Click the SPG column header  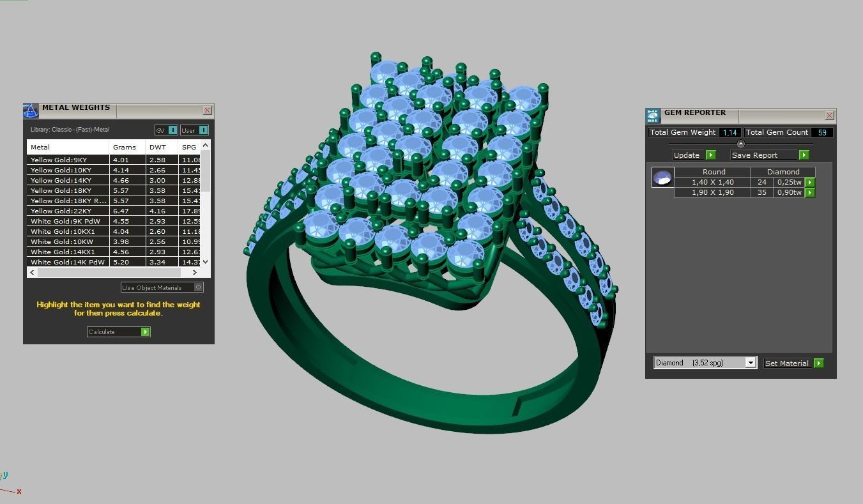click(x=190, y=147)
